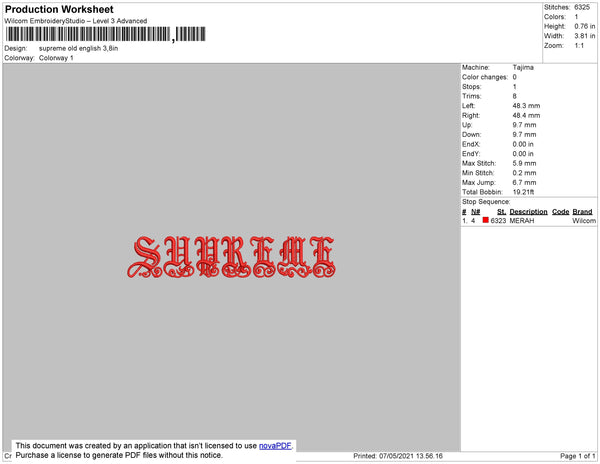This screenshot has height=464, width=600.
Task: Click the 'N#' column header
Action: tap(475, 212)
